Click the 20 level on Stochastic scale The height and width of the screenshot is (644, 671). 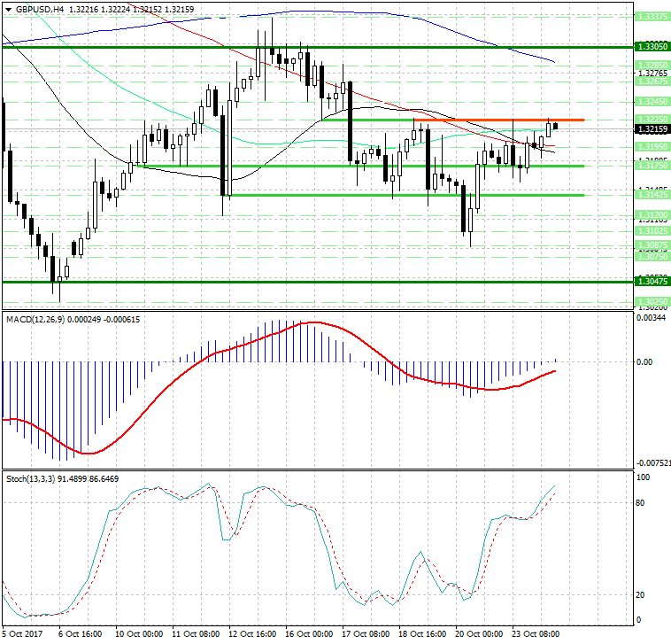click(641, 594)
